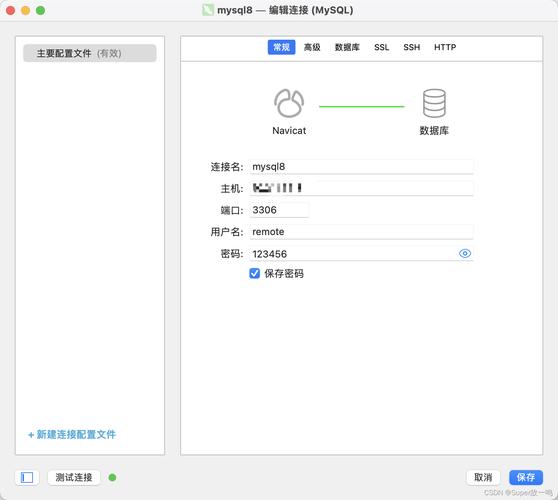Image resolution: width=558 pixels, height=500 pixels.
Task: Uncheck the 保存密码 checkbox
Action: point(254,273)
